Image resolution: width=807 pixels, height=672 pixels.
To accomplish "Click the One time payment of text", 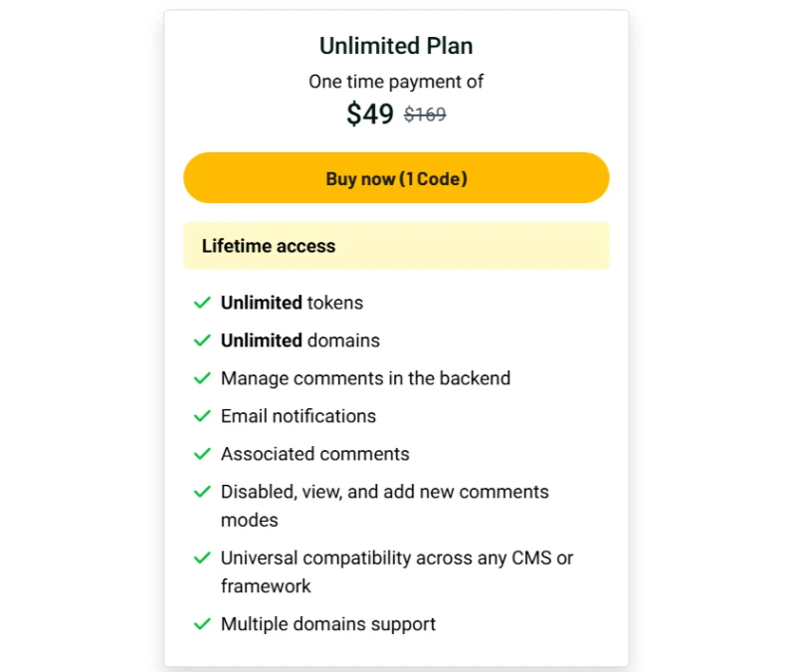I will tap(396, 82).
